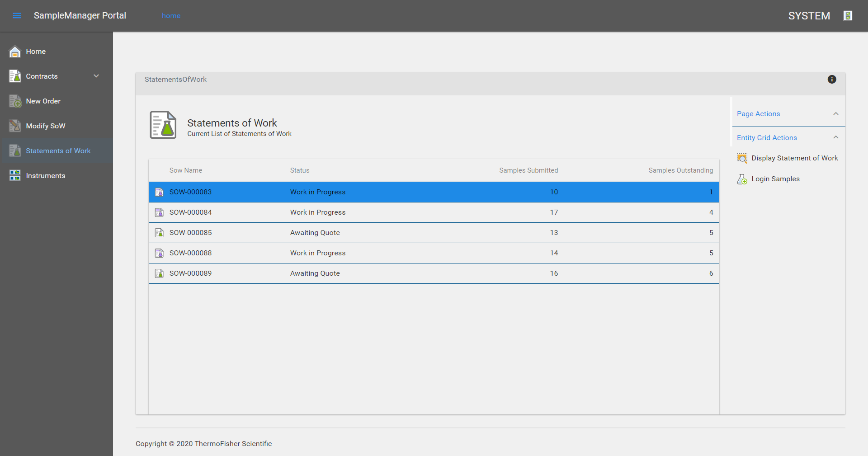Click the home breadcrumb link
The height and width of the screenshot is (456, 868).
pyautogui.click(x=171, y=16)
